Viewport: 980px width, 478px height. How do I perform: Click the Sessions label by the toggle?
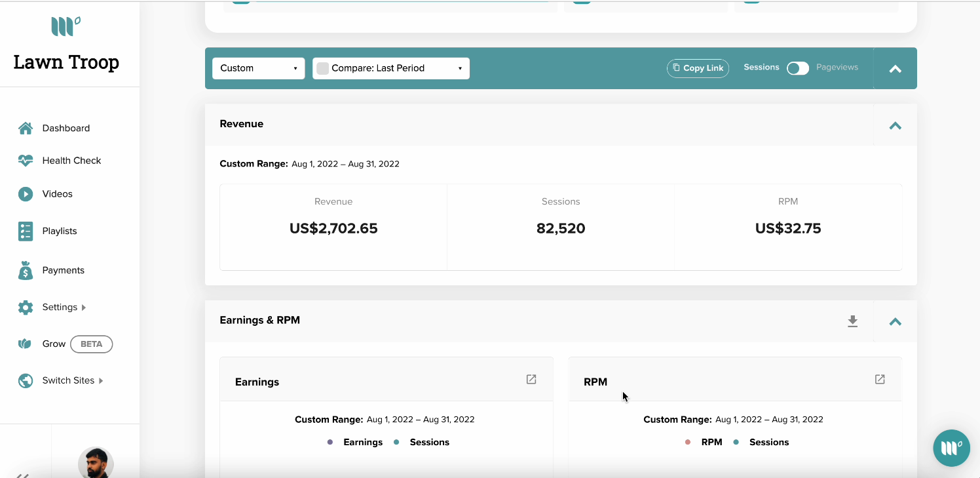(x=761, y=67)
